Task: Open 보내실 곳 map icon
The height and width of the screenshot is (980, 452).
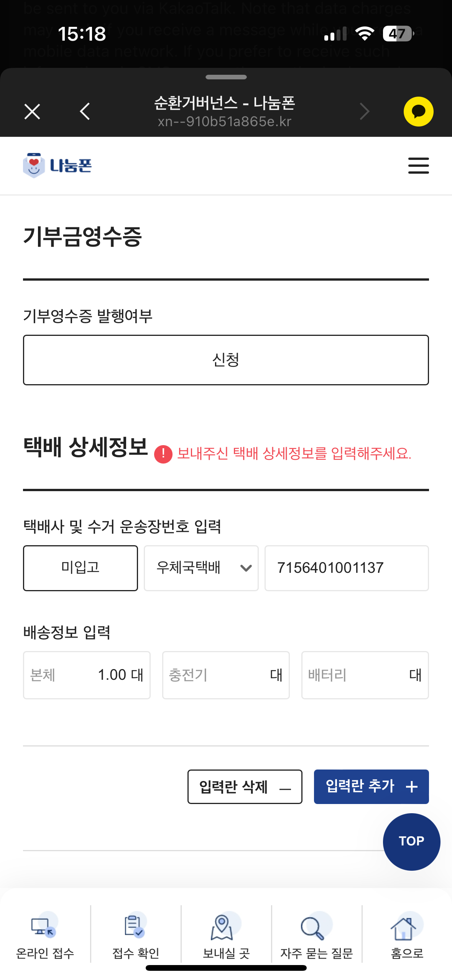Action: [226, 935]
